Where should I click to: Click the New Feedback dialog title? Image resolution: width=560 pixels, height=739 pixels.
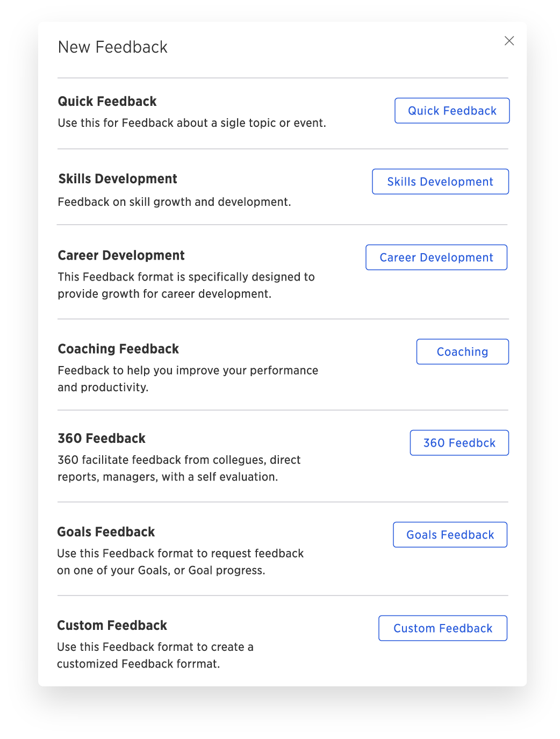point(113,47)
